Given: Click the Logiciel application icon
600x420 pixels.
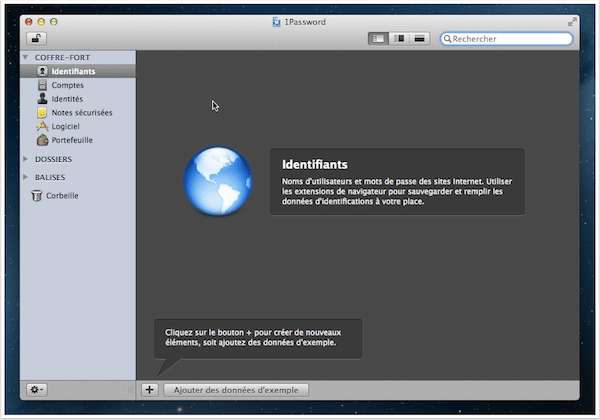Looking at the screenshot, I should [x=42, y=126].
